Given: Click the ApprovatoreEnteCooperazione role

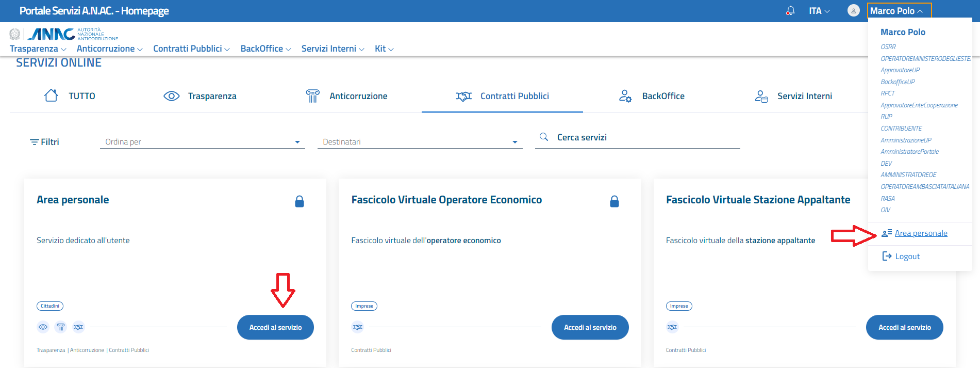Looking at the screenshot, I should click(x=919, y=105).
